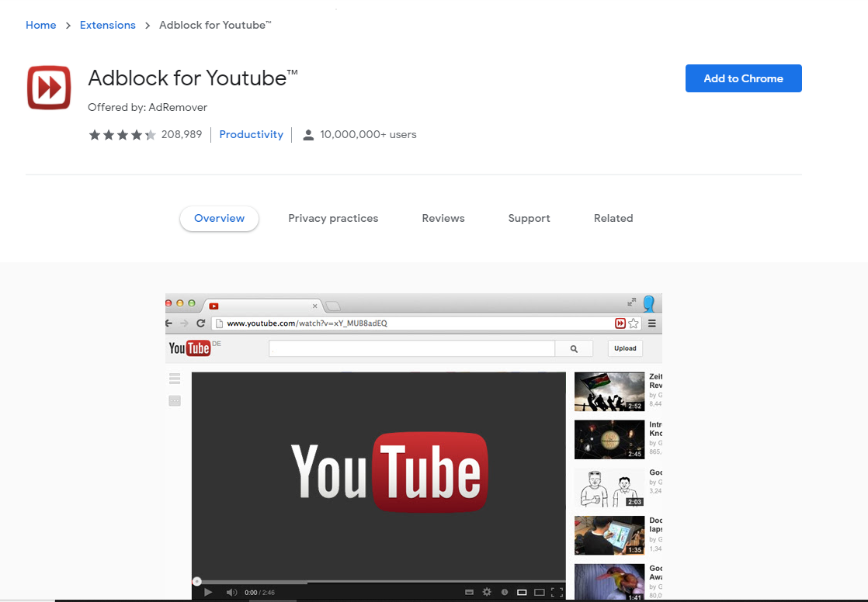Screen dimensions: 868x602
Task: Click the bookmark star in the preview address bar
Action: coord(634,323)
